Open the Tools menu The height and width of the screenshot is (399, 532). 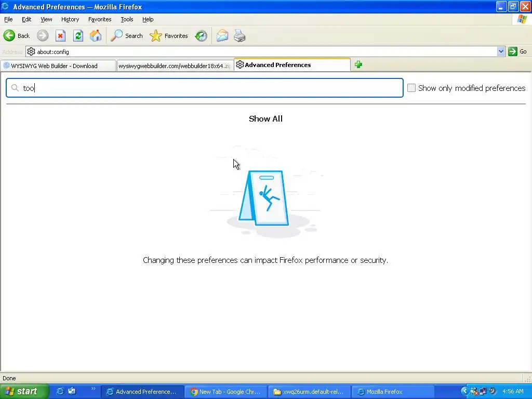(x=127, y=19)
